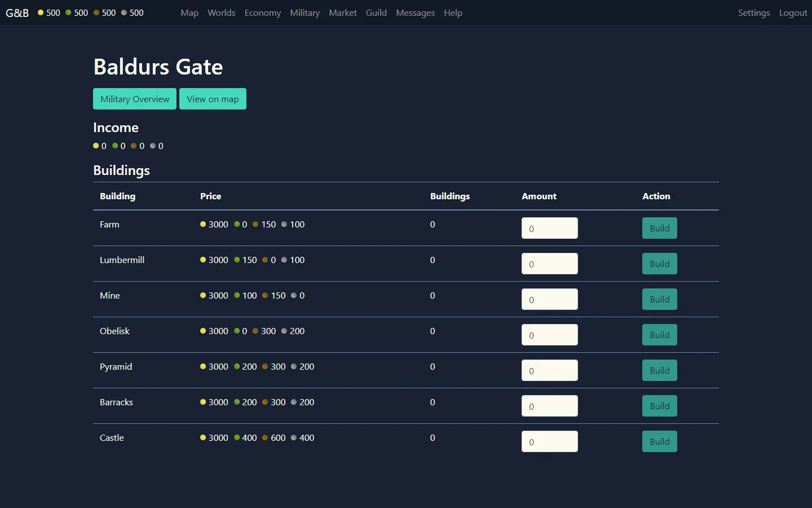Click the G&B logo
The image size is (812, 508).
[x=17, y=12]
